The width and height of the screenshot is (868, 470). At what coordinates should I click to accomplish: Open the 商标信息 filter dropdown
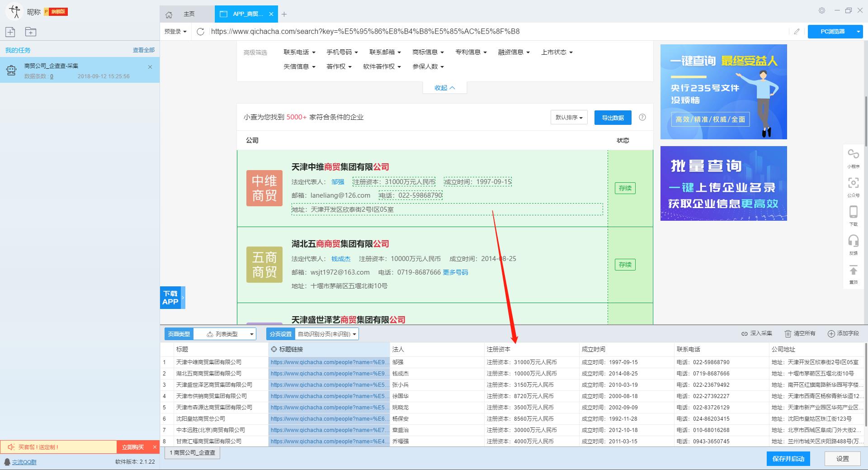click(x=428, y=52)
